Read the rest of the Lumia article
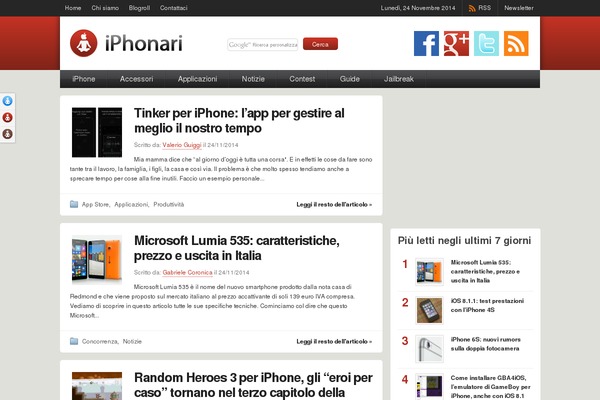 (x=334, y=341)
